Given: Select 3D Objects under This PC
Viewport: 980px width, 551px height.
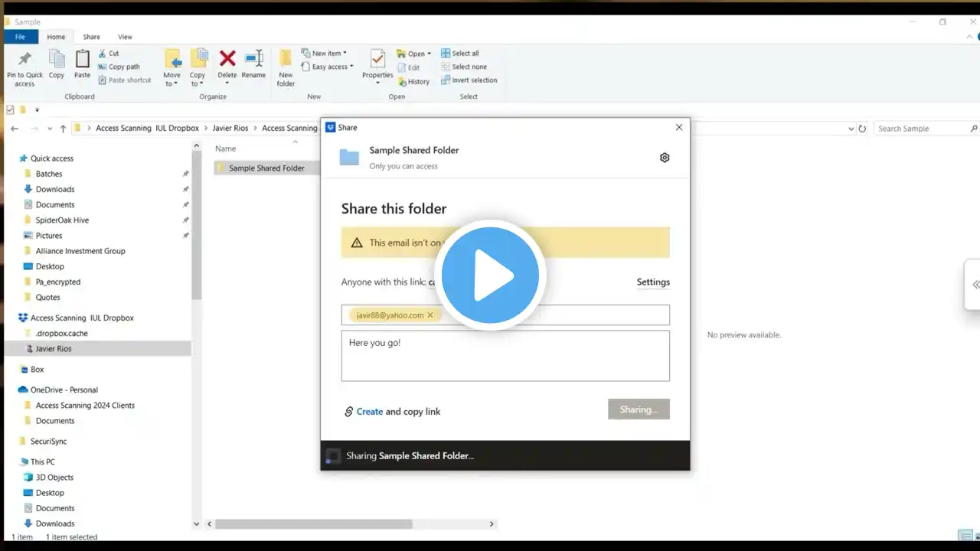Looking at the screenshot, I should pyautogui.click(x=54, y=478).
